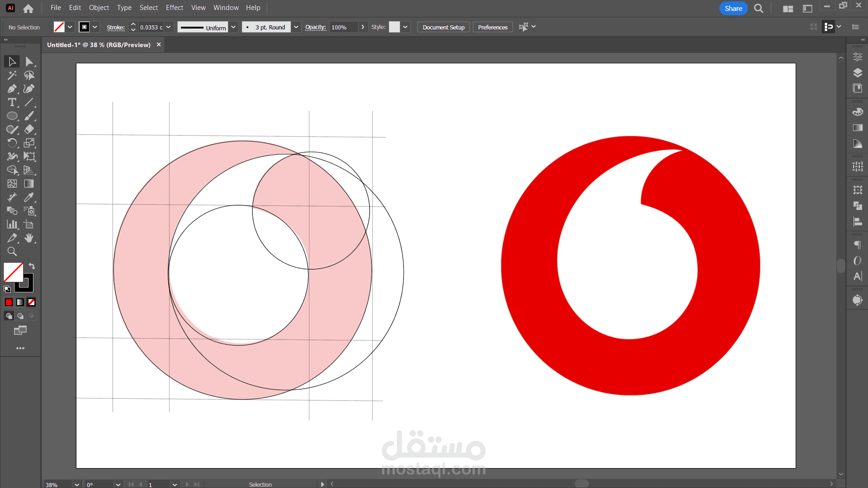Set paint mode to Color

coord(9,302)
